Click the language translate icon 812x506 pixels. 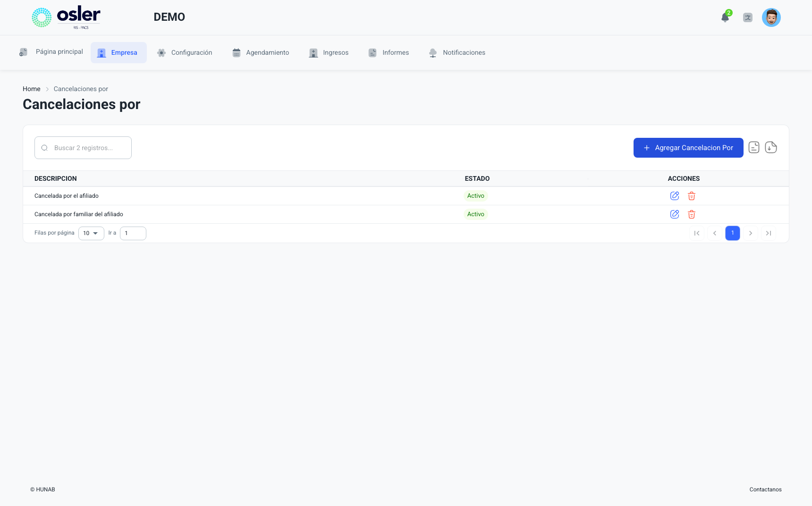coord(748,18)
